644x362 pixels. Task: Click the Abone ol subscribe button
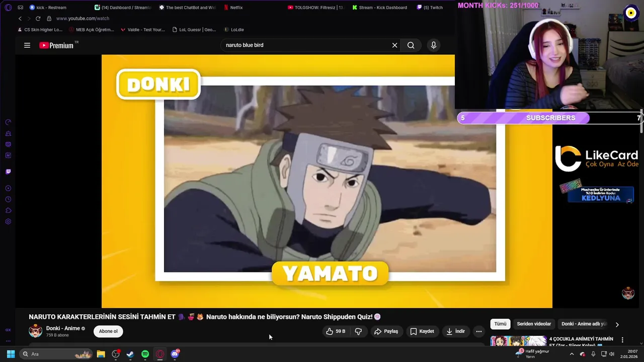[x=108, y=331]
